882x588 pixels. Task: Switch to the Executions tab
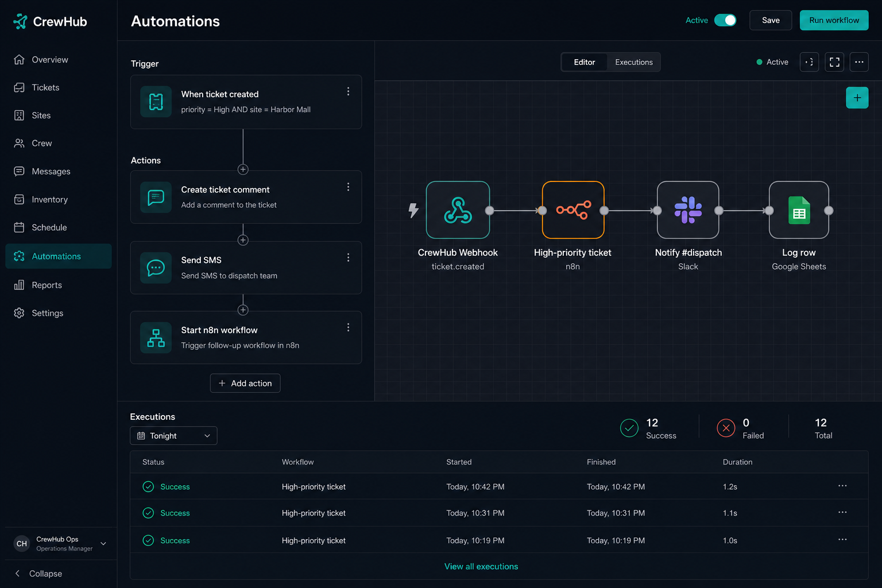tap(634, 62)
